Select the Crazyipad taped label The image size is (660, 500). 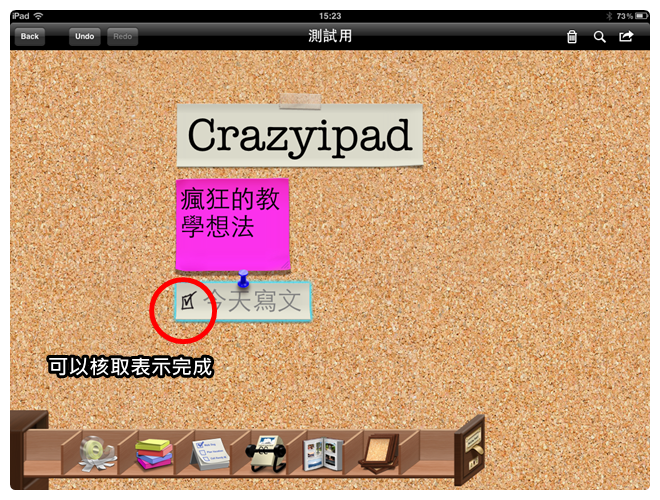299,135
